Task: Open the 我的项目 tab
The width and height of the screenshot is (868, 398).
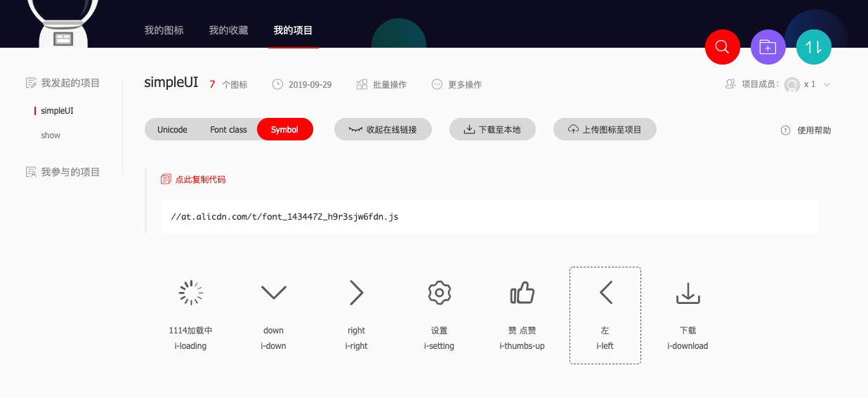Action: (293, 30)
